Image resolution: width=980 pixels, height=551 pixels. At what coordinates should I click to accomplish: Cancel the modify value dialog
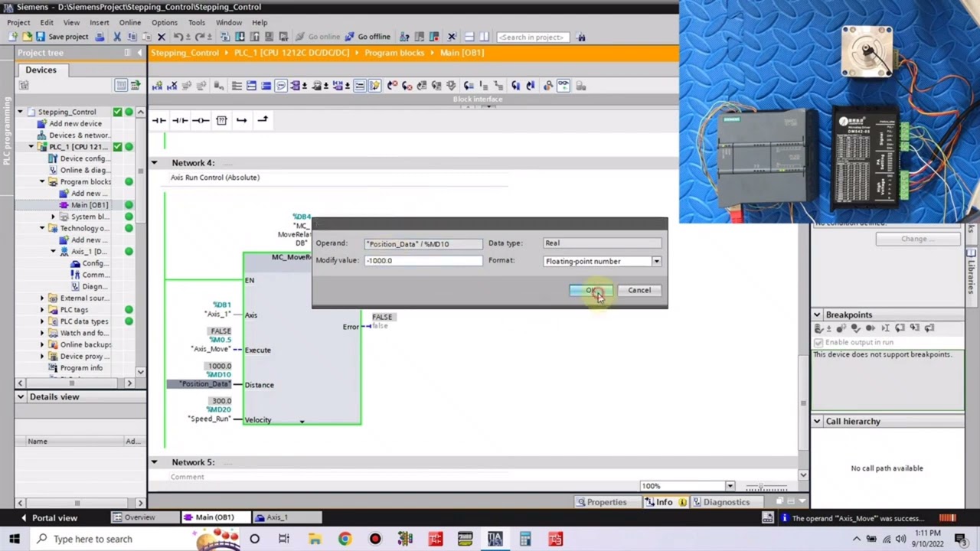tap(639, 290)
